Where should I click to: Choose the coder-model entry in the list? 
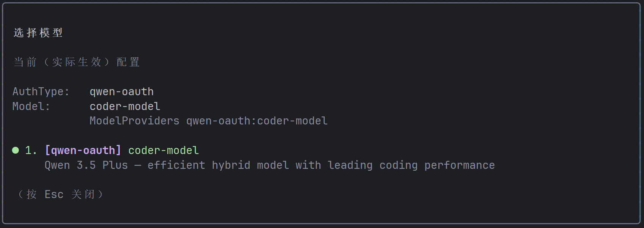pos(163,150)
